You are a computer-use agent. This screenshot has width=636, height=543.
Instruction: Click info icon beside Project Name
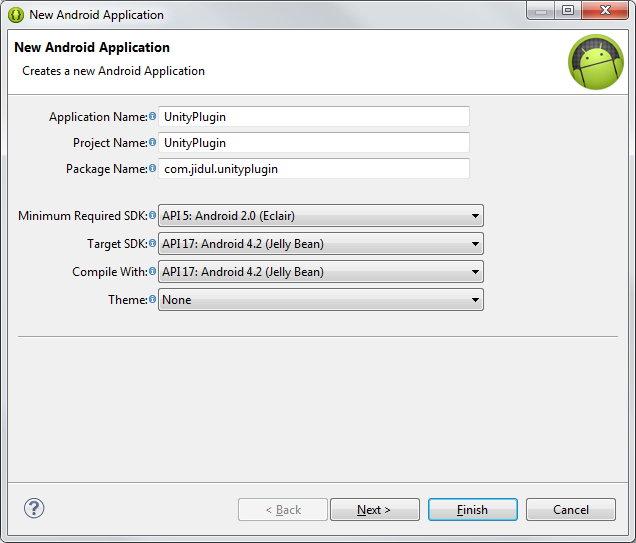coord(153,143)
